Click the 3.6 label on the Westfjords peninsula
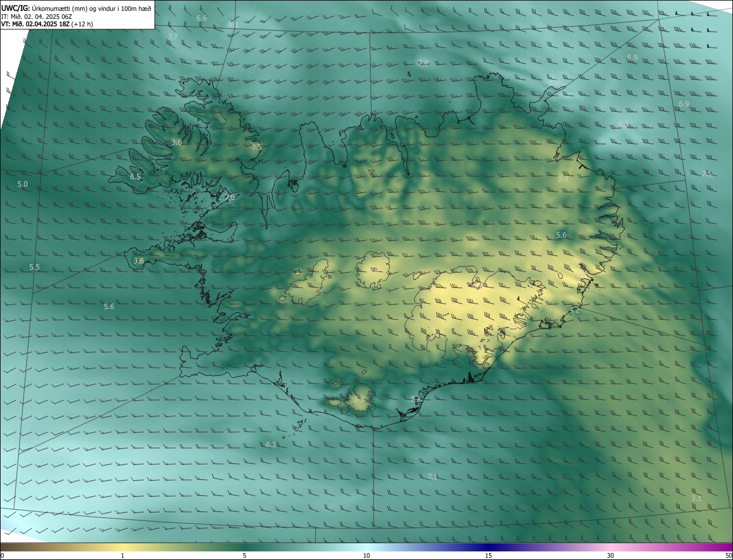 (176, 143)
